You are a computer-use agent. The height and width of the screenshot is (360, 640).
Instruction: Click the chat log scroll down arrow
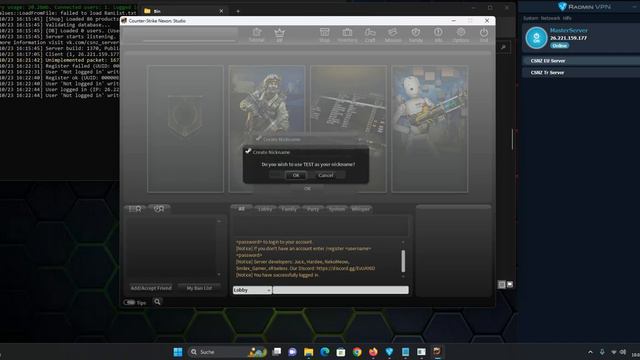(x=403, y=277)
